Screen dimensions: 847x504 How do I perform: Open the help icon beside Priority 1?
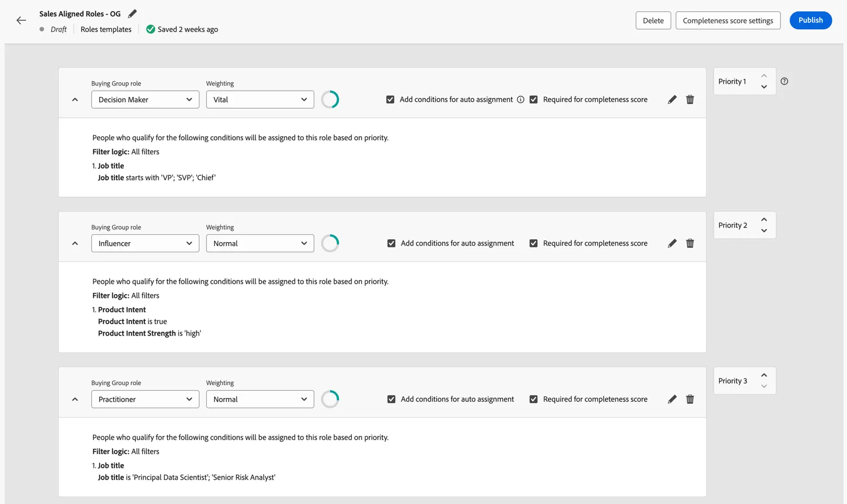tap(784, 81)
